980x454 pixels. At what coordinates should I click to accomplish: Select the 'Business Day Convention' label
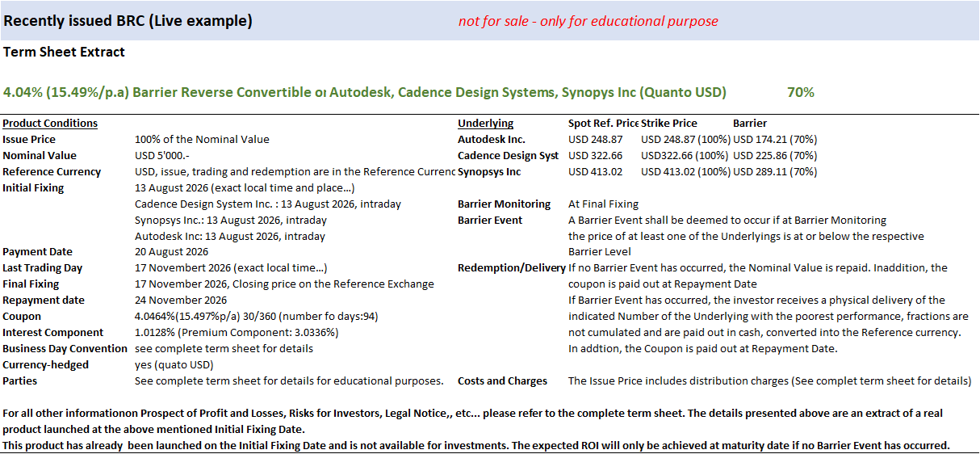(x=65, y=349)
